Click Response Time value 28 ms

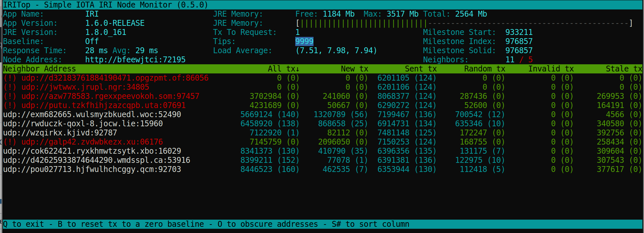(x=97, y=51)
